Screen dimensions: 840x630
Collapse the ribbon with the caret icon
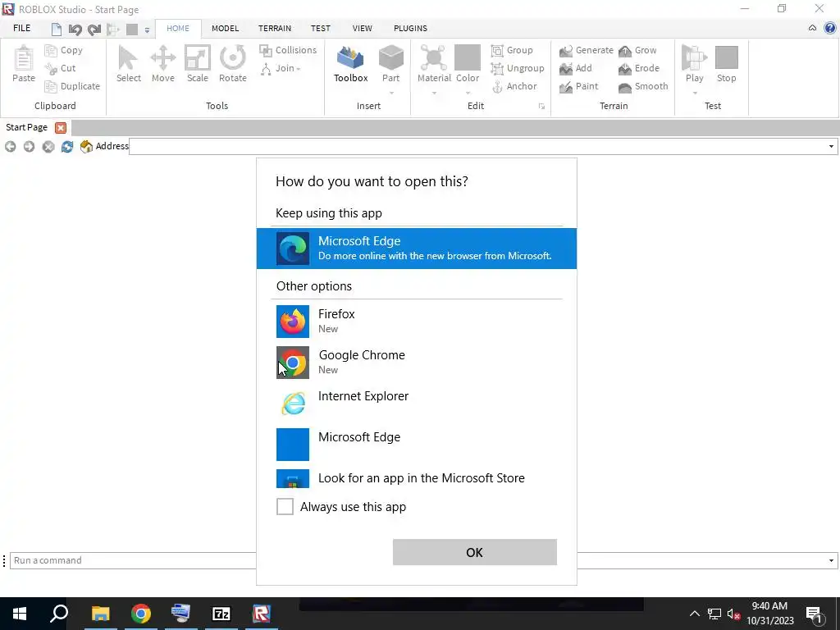(x=812, y=28)
